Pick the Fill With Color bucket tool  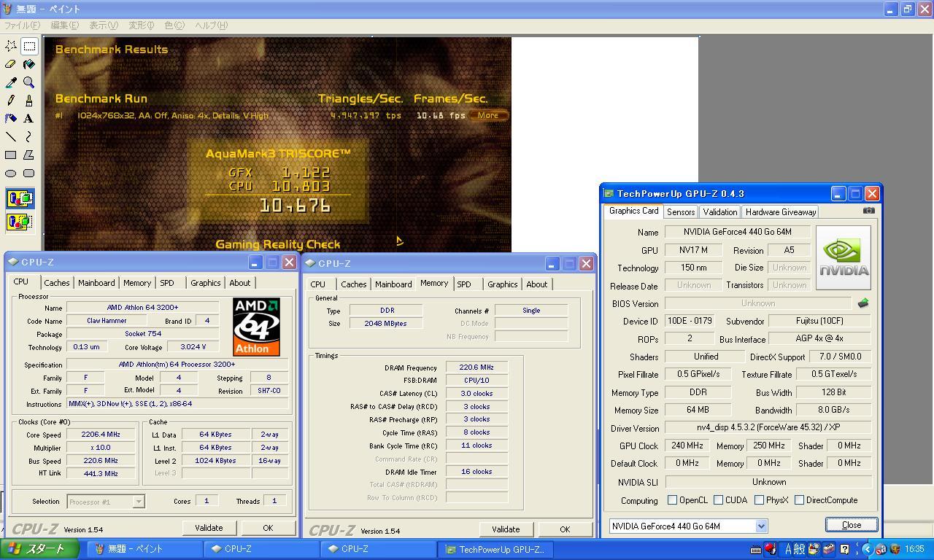pos(29,64)
